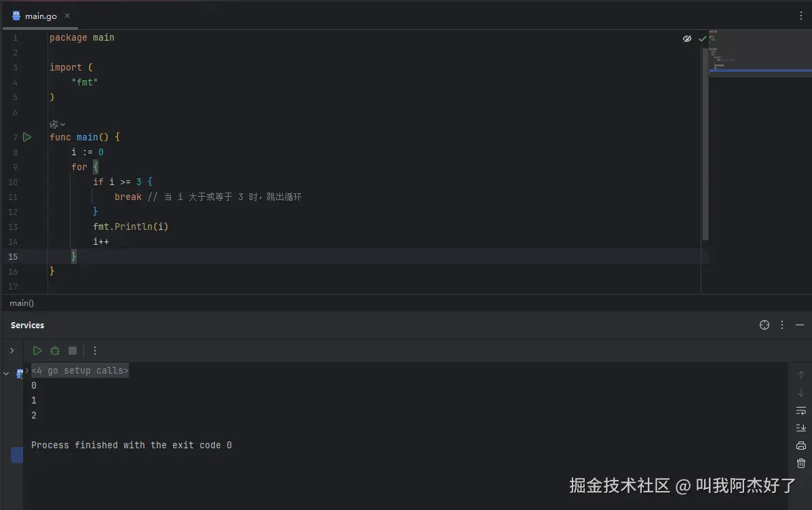Screen dimensions: 812x510
Task: Click the scroll to end icon
Action: coord(801,428)
